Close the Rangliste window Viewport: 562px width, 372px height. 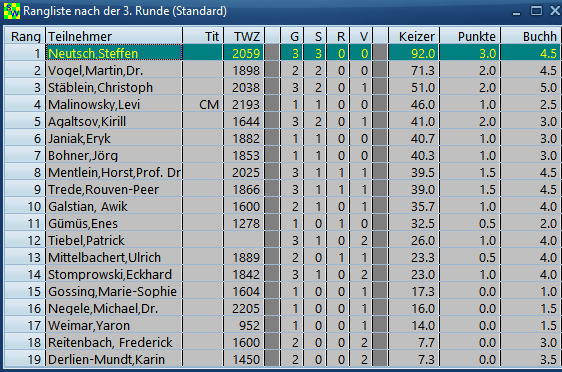555,11
